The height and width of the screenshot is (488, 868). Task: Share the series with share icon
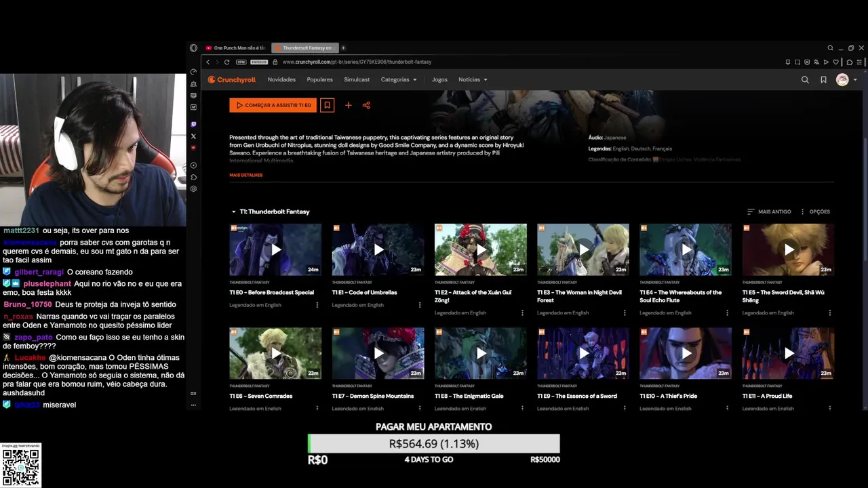click(x=366, y=105)
